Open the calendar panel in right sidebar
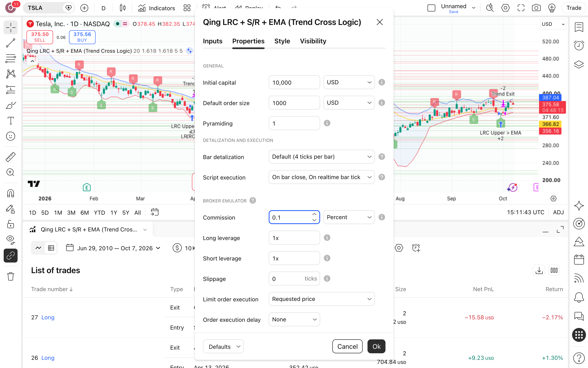The width and height of the screenshot is (588, 368). (579, 259)
